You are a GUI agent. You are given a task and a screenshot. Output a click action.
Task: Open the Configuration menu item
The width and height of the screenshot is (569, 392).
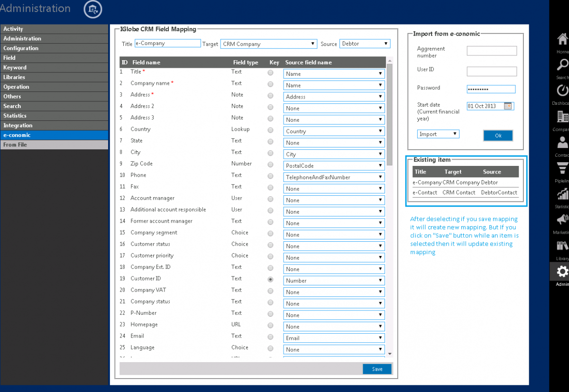(54, 48)
